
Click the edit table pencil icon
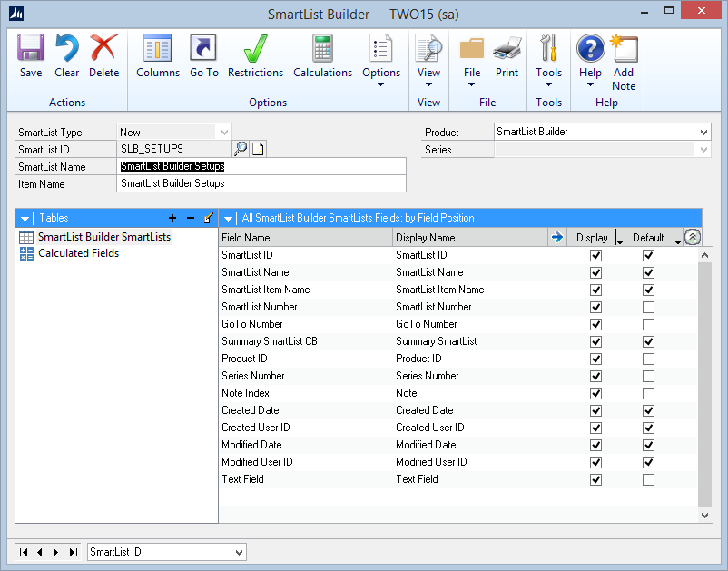(209, 218)
